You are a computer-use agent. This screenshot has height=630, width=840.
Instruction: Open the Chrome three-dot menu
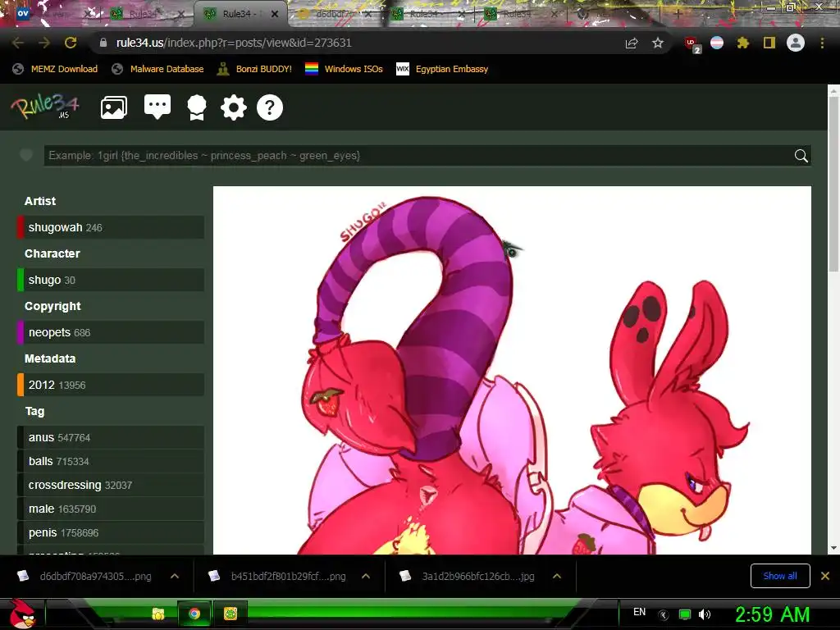tap(822, 43)
